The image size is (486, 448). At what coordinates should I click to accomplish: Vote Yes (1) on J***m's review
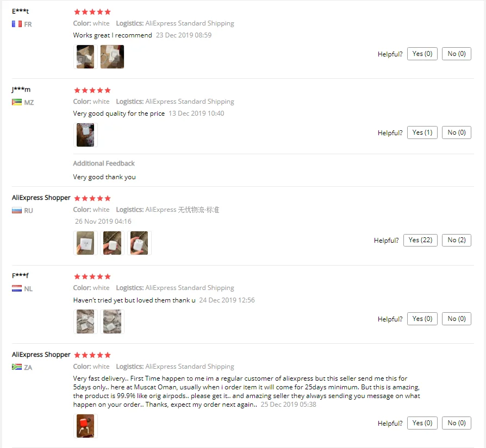click(x=422, y=132)
